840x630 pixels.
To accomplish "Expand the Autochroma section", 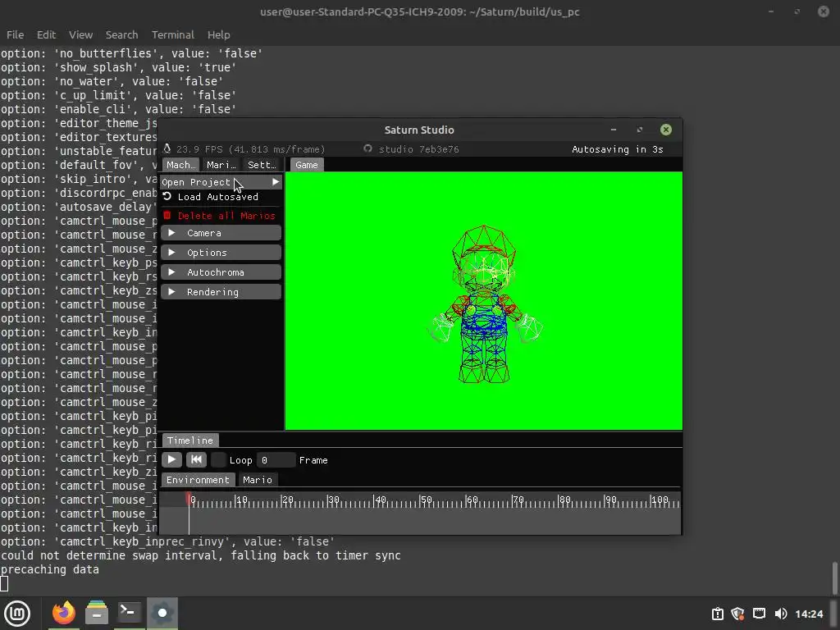I will [x=221, y=272].
